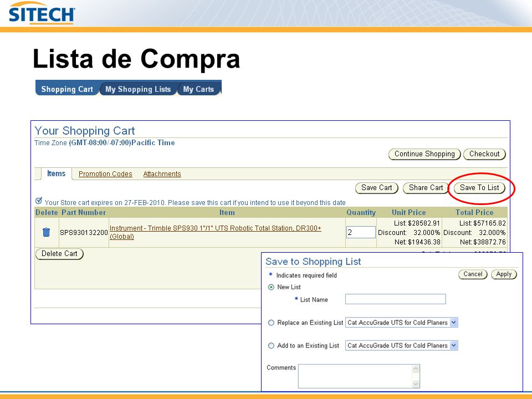Click part number SPS930132200 cell
This screenshot has width=532, height=399.
(84, 232)
